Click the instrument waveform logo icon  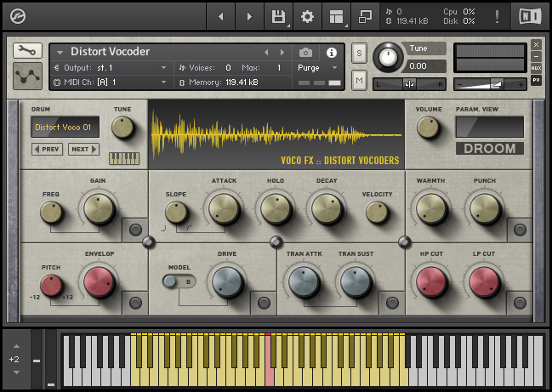(27, 76)
